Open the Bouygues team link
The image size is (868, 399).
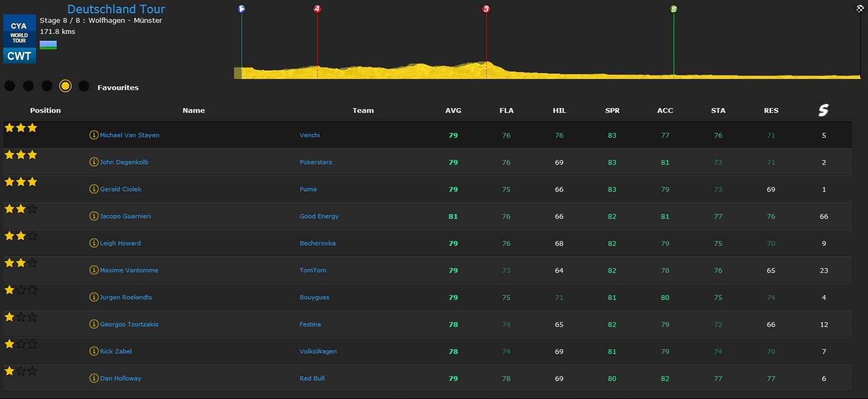(315, 297)
